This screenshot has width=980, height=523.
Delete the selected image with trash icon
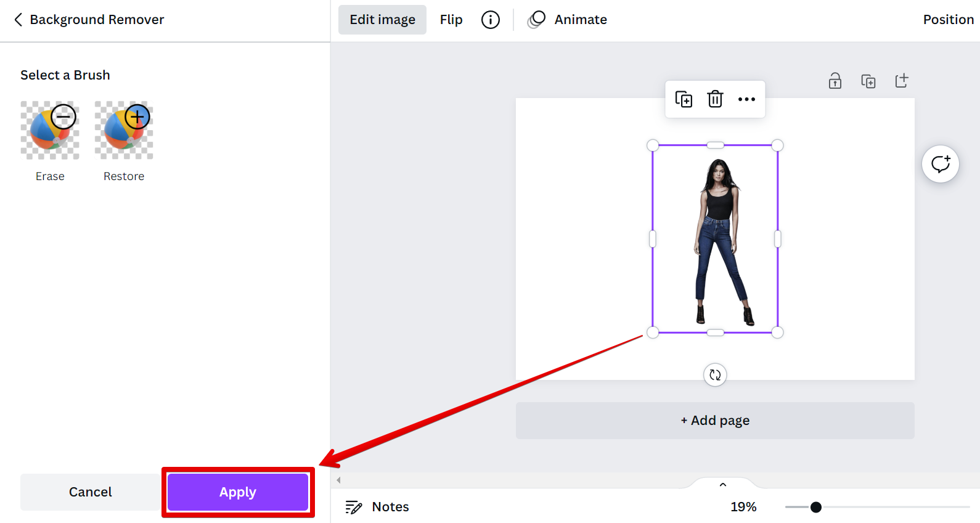pyautogui.click(x=715, y=99)
